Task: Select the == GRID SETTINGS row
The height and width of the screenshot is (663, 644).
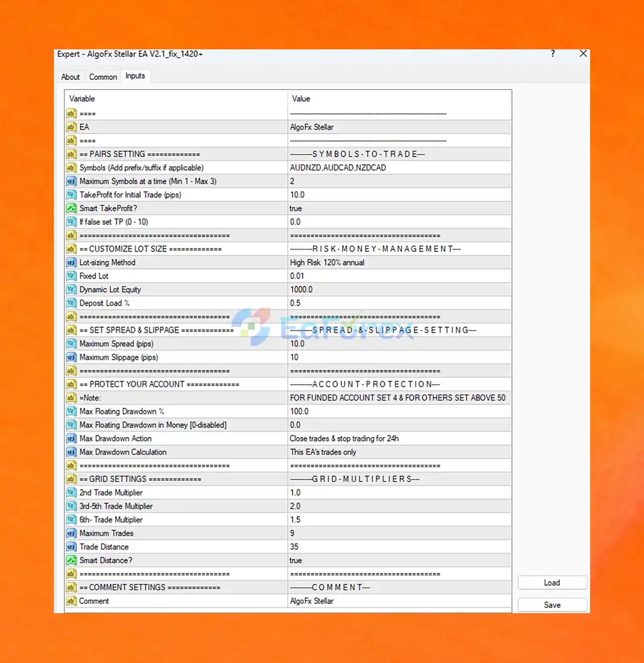Action: point(288,479)
